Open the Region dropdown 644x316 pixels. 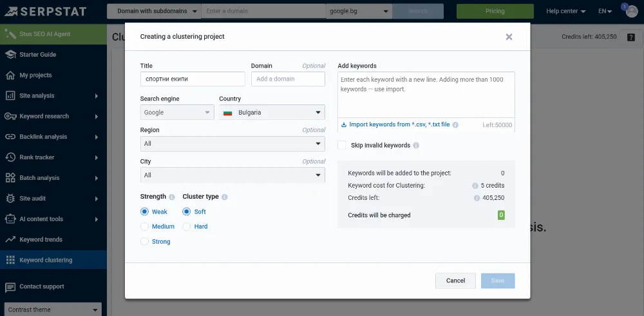pos(232,144)
